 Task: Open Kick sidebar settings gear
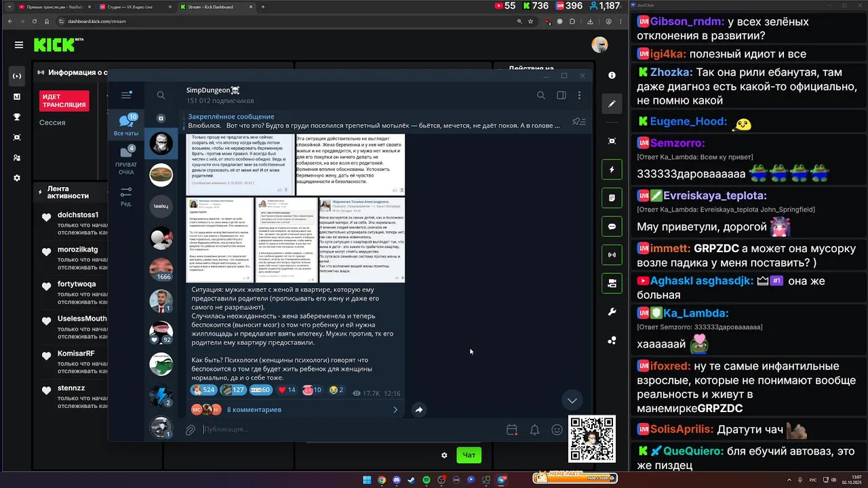coord(17,178)
